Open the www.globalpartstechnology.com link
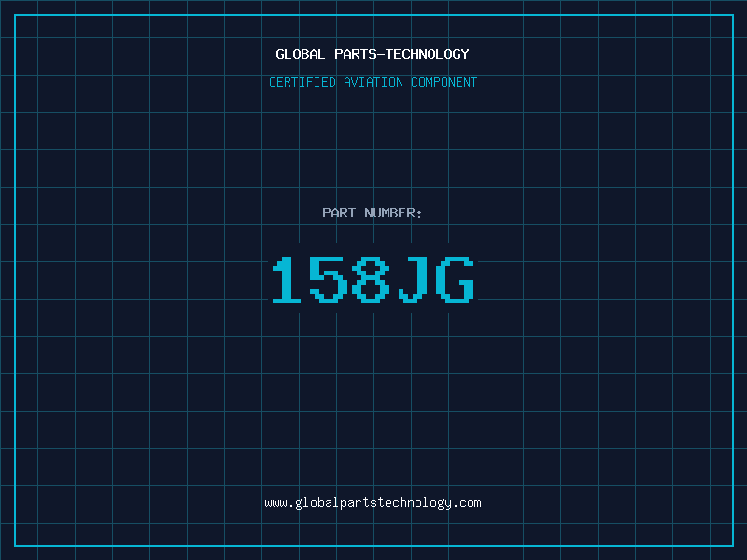 [373, 503]
